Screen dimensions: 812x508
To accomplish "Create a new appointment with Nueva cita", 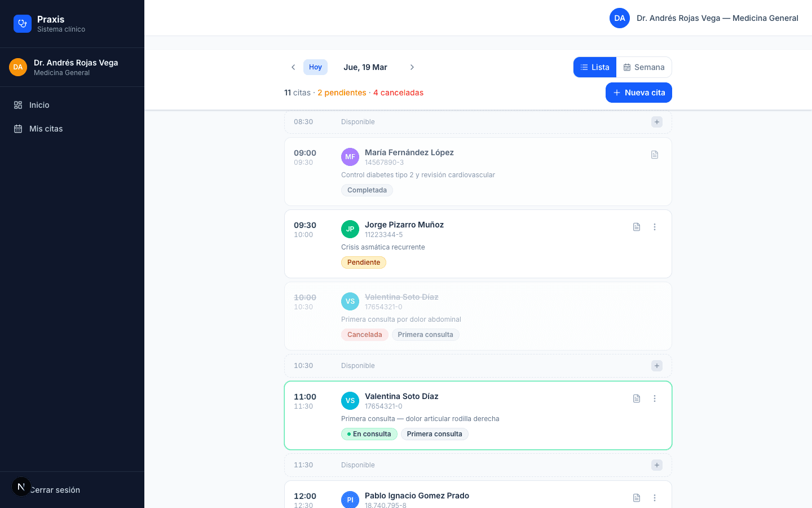I will pos(639,93).
